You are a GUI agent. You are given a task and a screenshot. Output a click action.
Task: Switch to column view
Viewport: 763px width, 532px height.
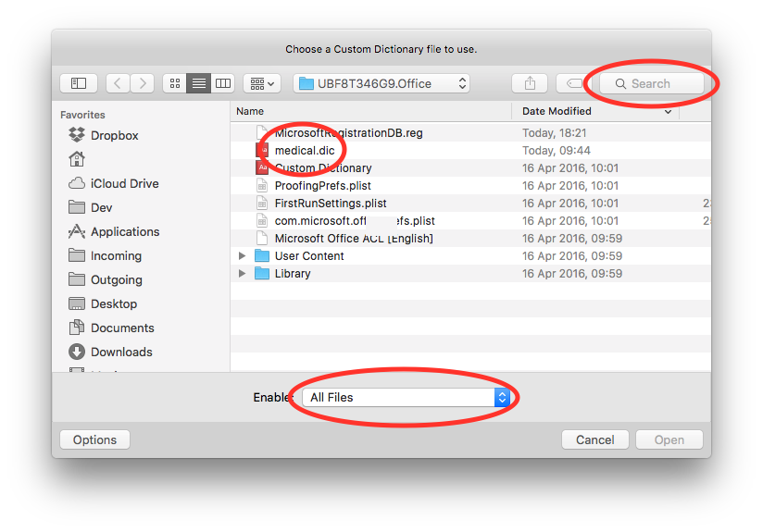pyautogui.click(x=223, y=83)
